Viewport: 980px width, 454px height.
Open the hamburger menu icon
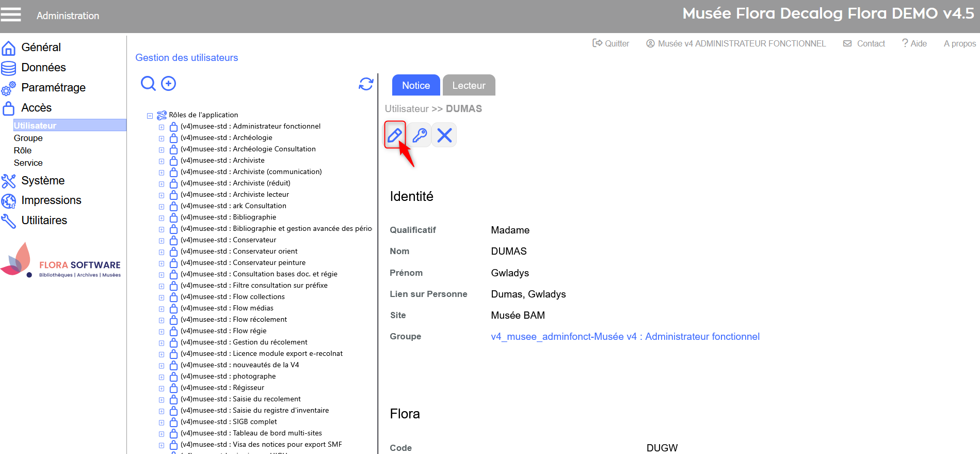(11, 14)
